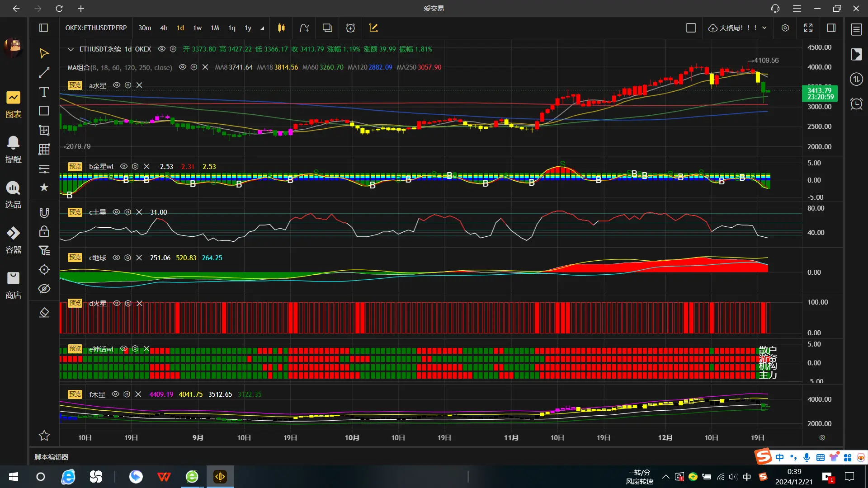Select the rectangle shape tool
Viewport: 868px width, 488px height.
(44, 111)
